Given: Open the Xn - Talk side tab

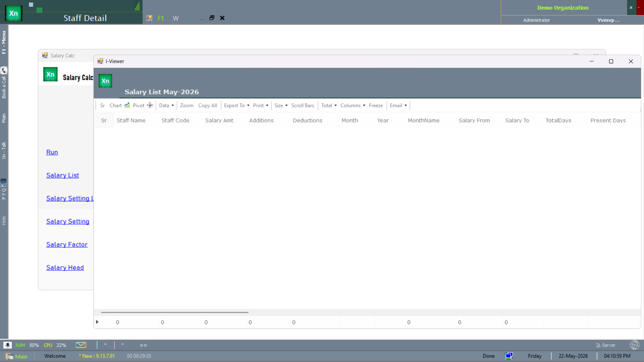Looking at the screenshot, I should point(4,150).
